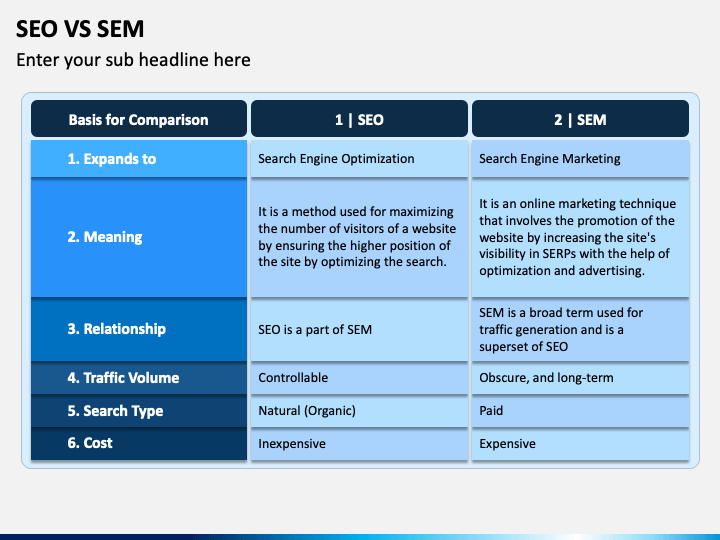Click the 'Expensive' cell
This screenshot has height=540, width=720.
pyautogui.click(x=580, y=444)
